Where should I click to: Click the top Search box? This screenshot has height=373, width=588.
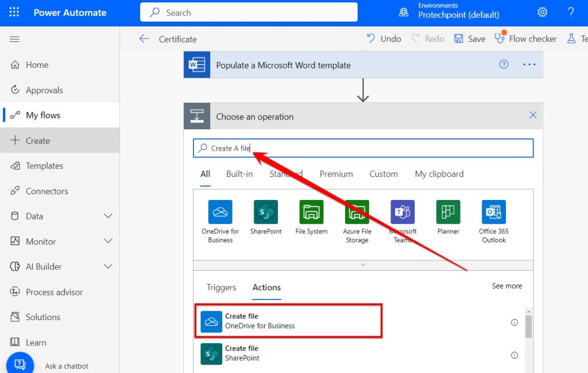tap(249, 13)
